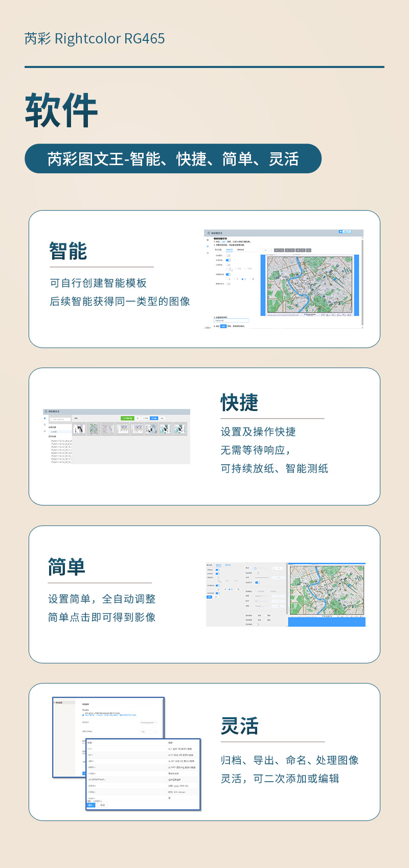Switch to the highlighted middle tab in 智能 panel
This screenshot has height=868, width=409.
click(x=230, y=249)
